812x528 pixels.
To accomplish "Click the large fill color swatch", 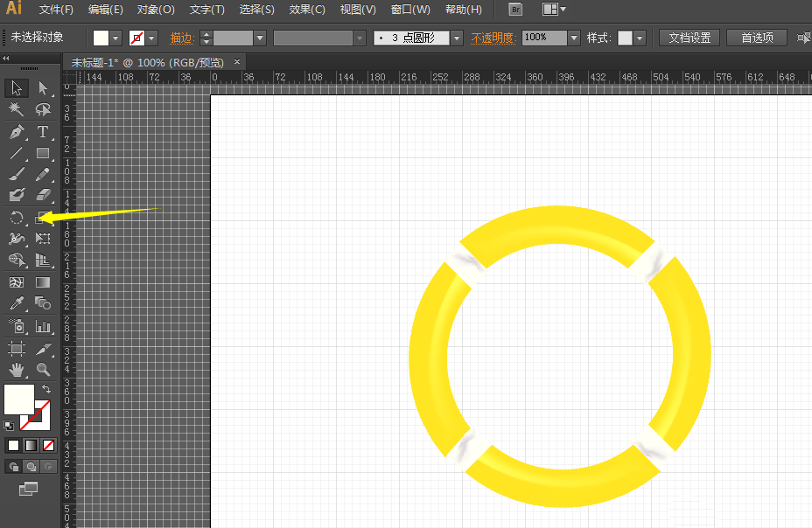I will click(19, 399).
